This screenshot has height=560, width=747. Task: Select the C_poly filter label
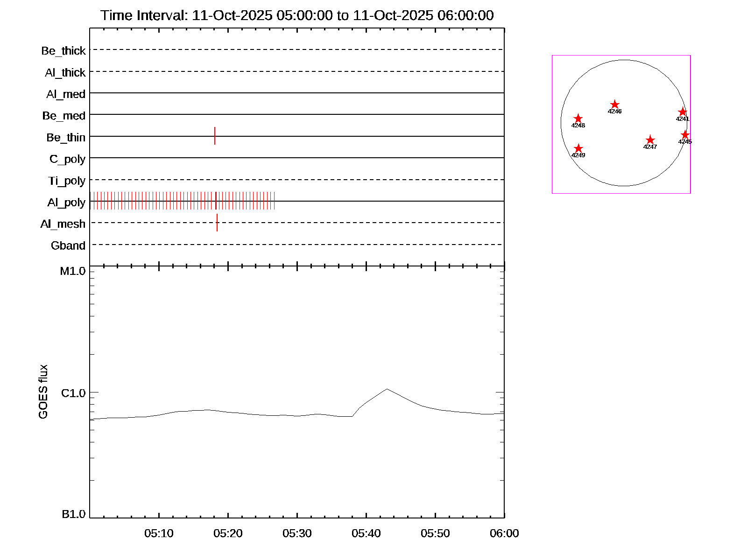click(x=68, y=159)
